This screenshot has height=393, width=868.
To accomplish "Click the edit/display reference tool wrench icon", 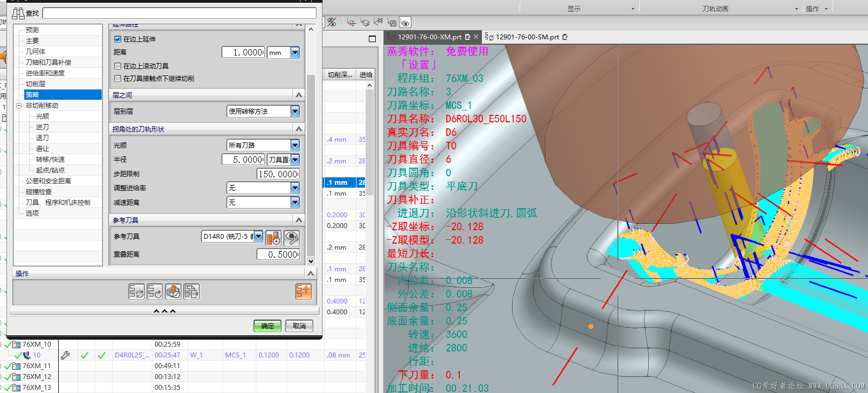I will (x=291, y=238).
